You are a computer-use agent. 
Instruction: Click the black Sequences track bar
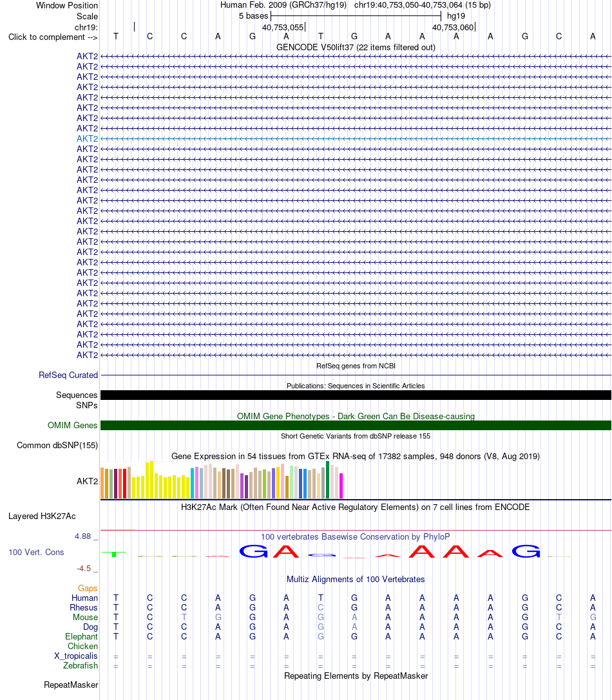click(356, 395)
